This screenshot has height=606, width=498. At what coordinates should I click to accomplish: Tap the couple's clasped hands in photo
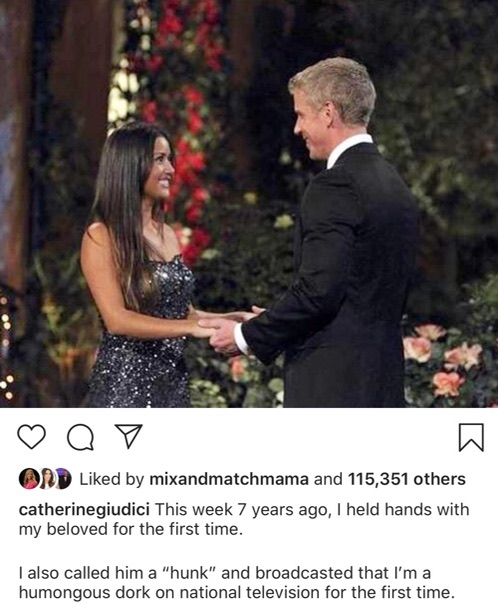(224, 327)
